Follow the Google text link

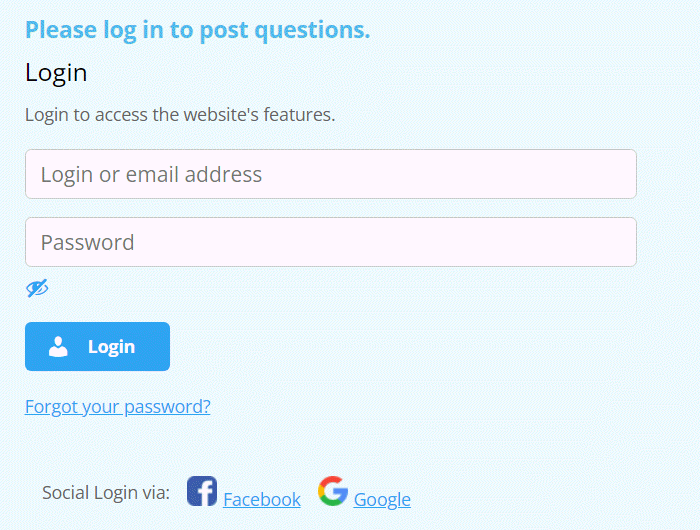[382, 500]
